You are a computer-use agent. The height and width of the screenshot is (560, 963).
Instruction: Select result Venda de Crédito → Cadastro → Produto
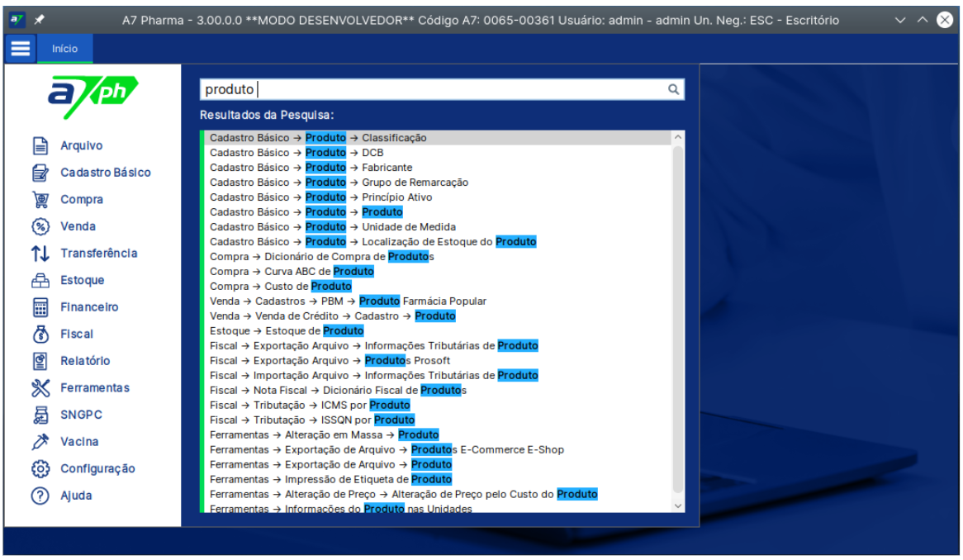coord(438,316)
